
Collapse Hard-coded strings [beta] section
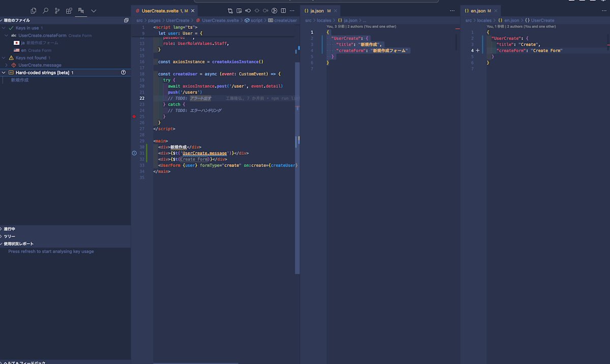click(4, 73)
